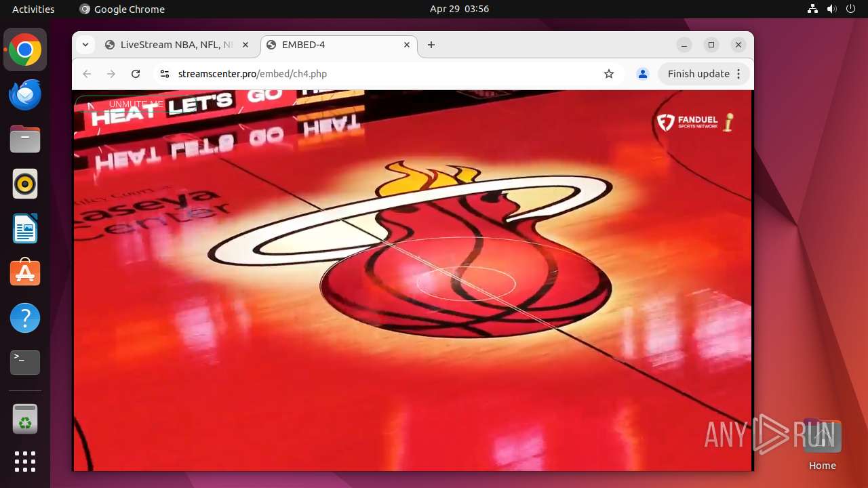Click the video stream area
Viewport: 868px width, 488px height.
point(412,280)
